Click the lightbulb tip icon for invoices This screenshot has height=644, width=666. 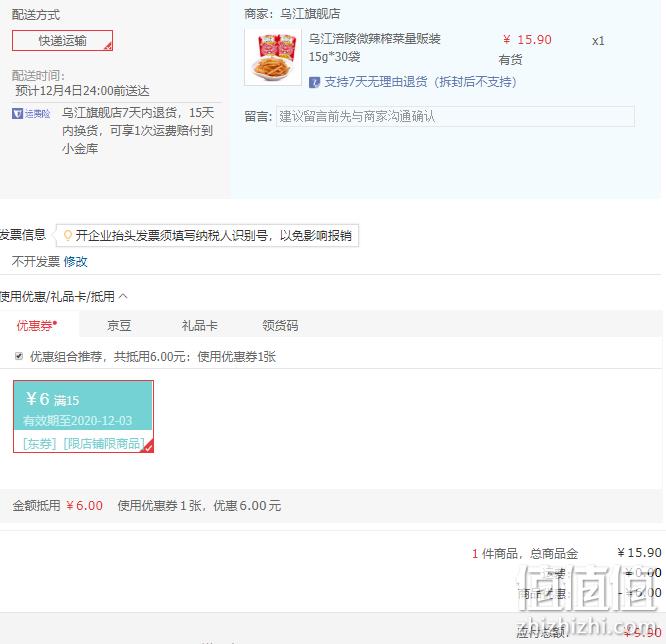[67, 235]
